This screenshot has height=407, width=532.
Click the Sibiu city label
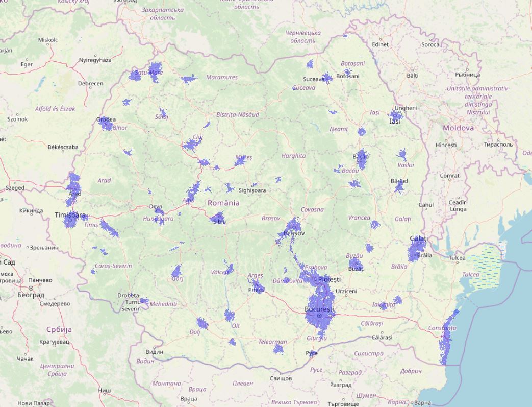pyautogui.click(x=220, y=222)
